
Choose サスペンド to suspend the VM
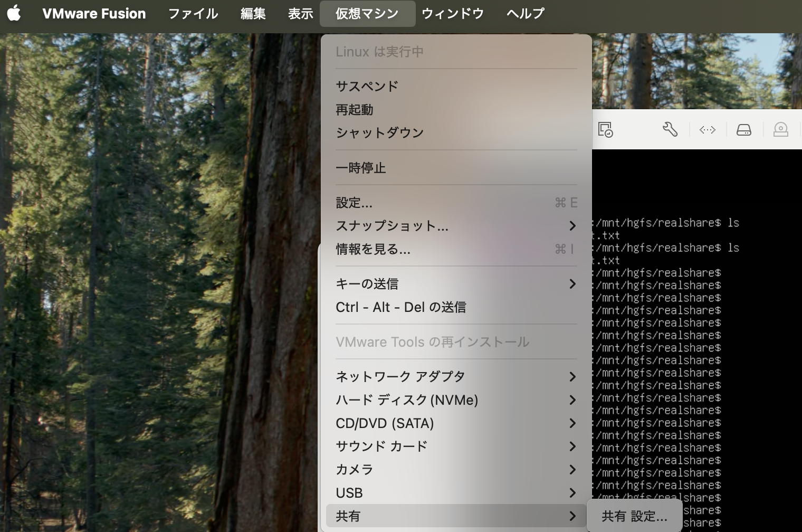coord(456,86)
